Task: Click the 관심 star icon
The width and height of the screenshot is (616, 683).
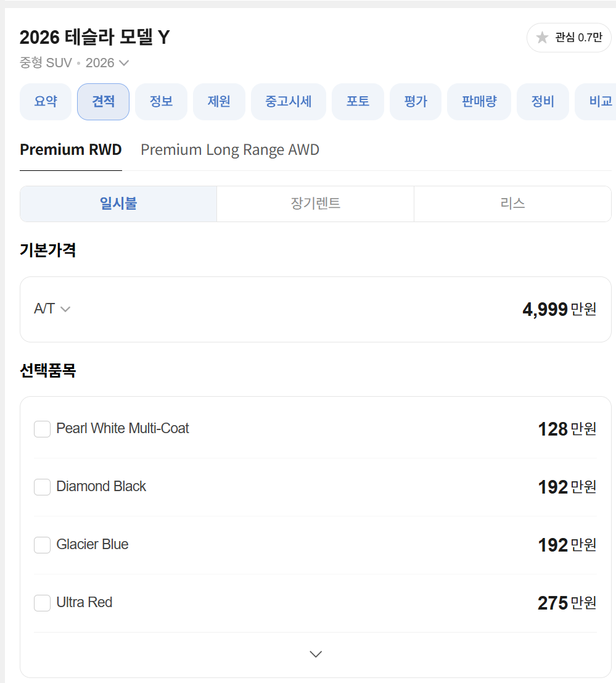Action: click(x=542, y=37)
